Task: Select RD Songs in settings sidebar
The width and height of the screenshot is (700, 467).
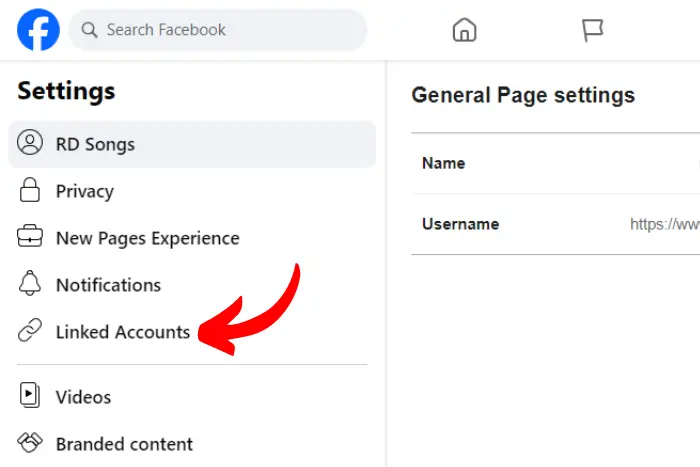Action: 192,144
